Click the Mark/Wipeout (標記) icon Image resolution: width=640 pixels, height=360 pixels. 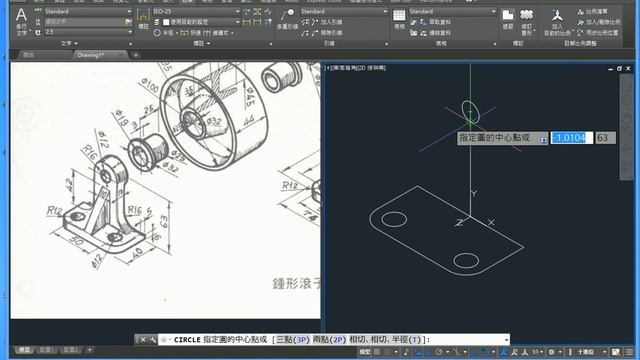[508, 19]
